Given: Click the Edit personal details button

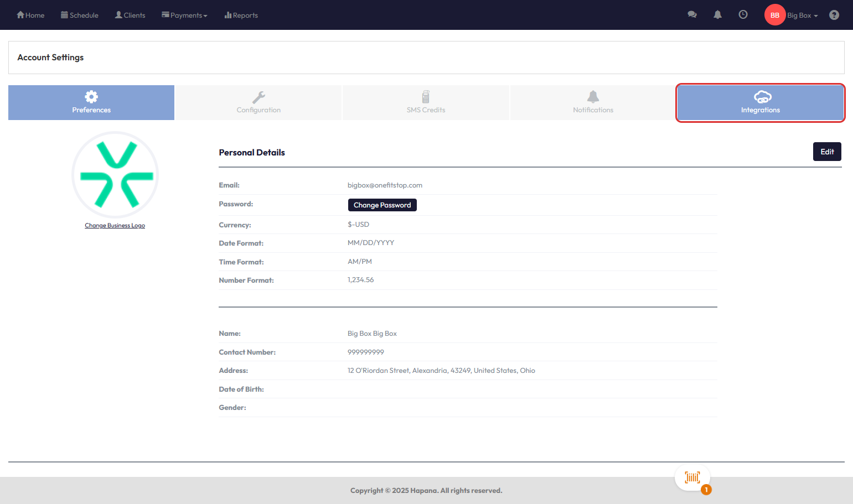Looking at the screenshot, I should coord(826,152).
